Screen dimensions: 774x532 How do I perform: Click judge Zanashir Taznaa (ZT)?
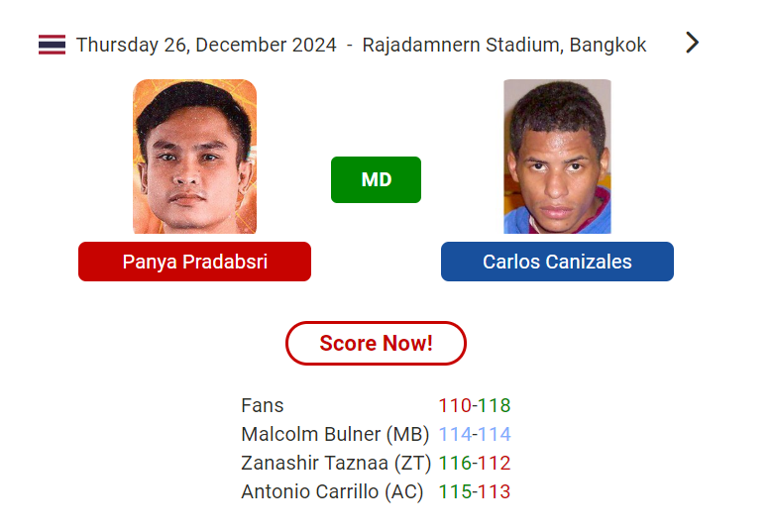336,463
